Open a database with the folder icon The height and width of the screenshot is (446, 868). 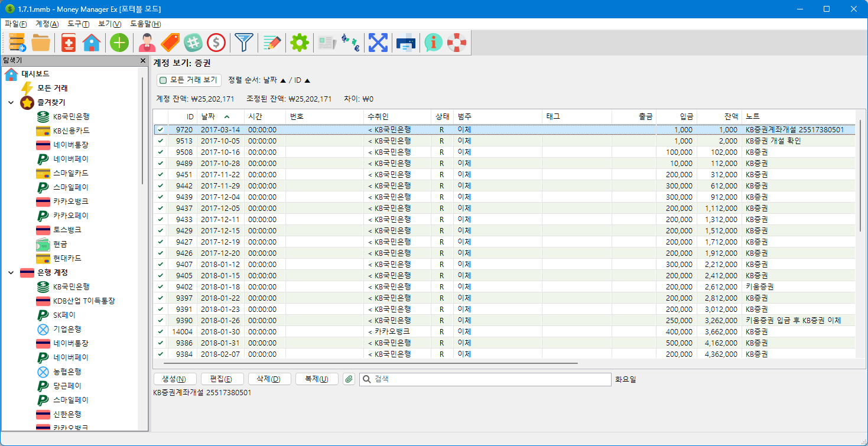tap(41, 43)
